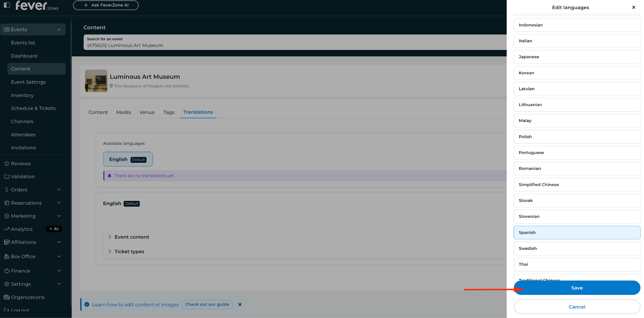644x318 pixels.
Task: Open Event Settings page
Action: pos(28,82)
